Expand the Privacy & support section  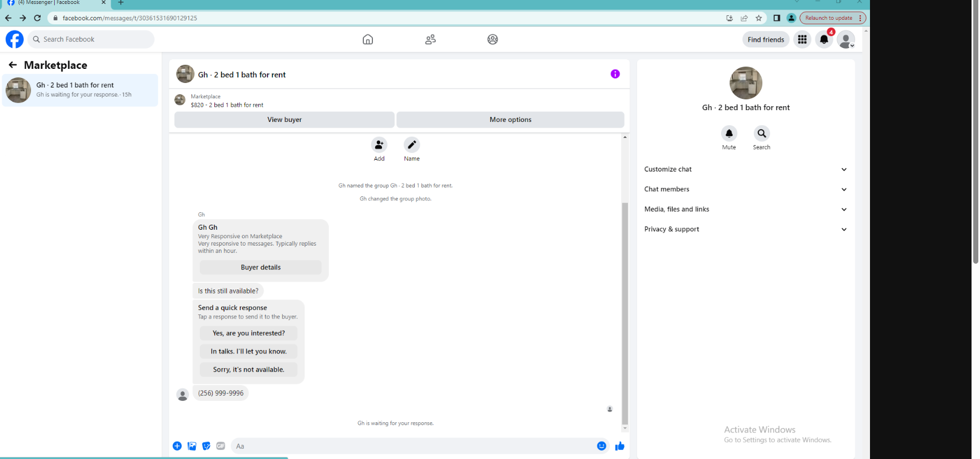(x=746, y=229)
